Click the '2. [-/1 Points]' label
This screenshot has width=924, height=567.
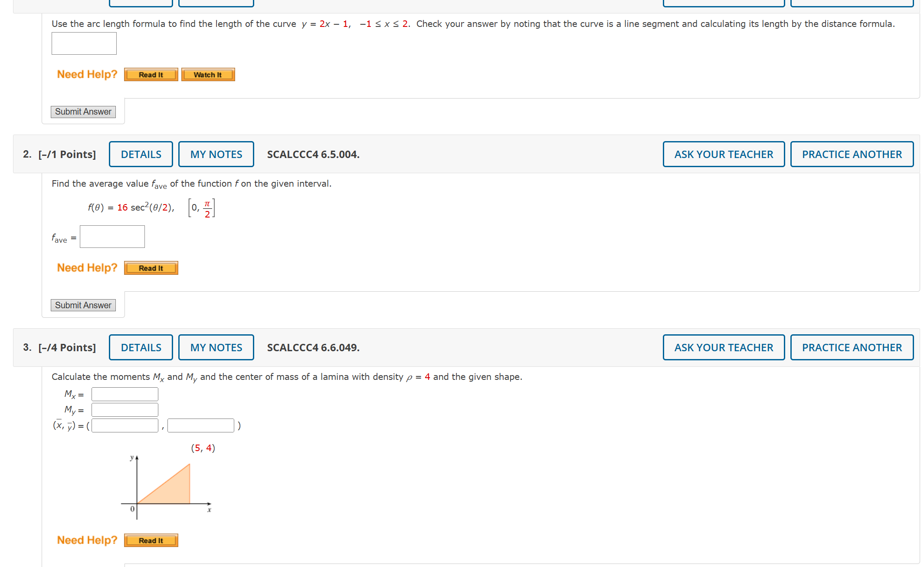coord(59,155)
